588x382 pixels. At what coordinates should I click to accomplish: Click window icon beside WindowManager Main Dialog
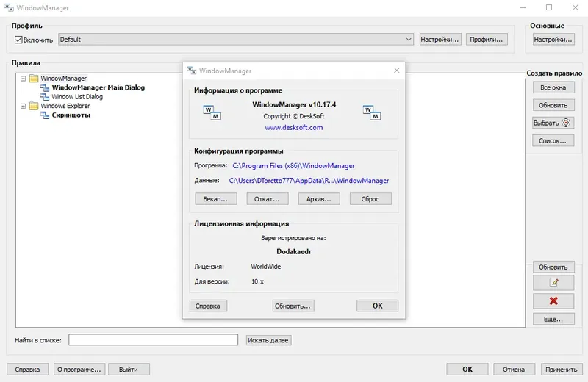tap(45, 87)
